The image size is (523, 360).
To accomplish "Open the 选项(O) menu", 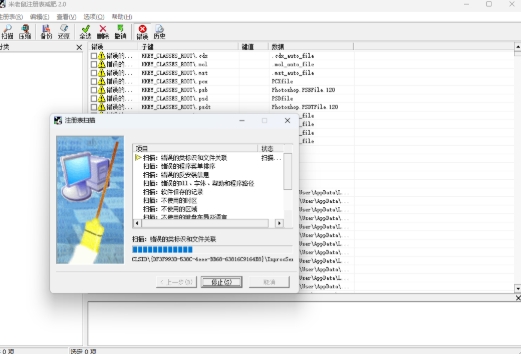I will point(94,17).
